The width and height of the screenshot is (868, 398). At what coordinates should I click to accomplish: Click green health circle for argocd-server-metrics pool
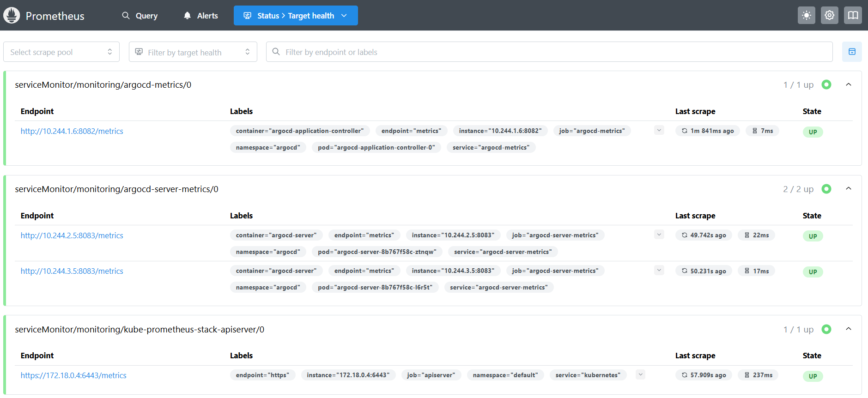click(x=826, y=189)
